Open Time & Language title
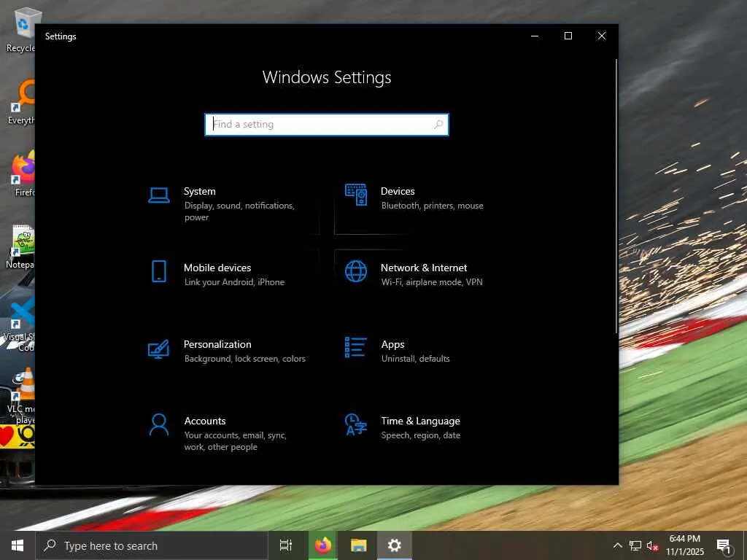747x560 pixels. (421, 421)
